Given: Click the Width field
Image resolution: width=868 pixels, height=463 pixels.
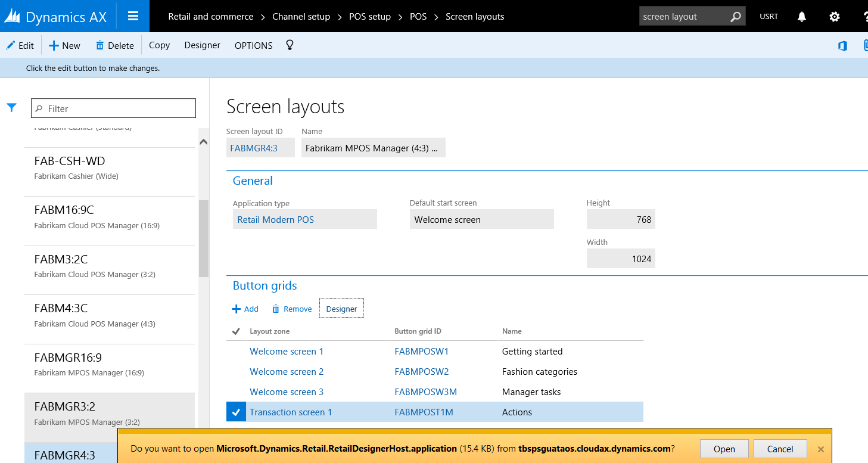Looking at the screenshot, I should pos(621,259).
